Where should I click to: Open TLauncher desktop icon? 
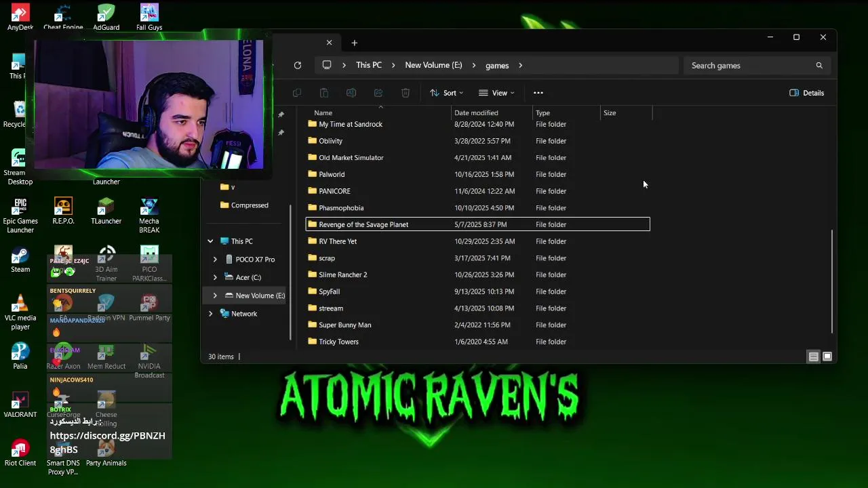(x=106, y=211)
